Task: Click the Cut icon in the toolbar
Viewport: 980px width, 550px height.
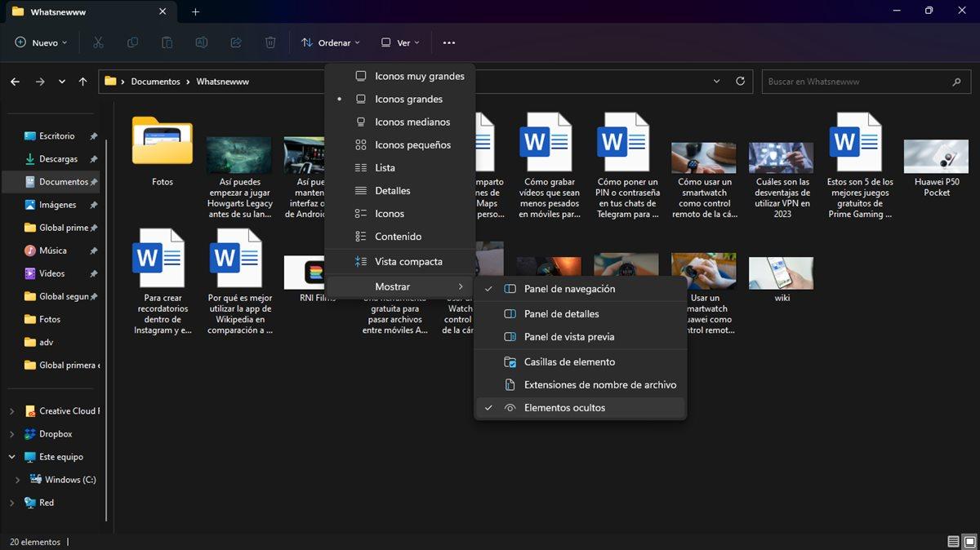Action: click(x=98, y=42)
